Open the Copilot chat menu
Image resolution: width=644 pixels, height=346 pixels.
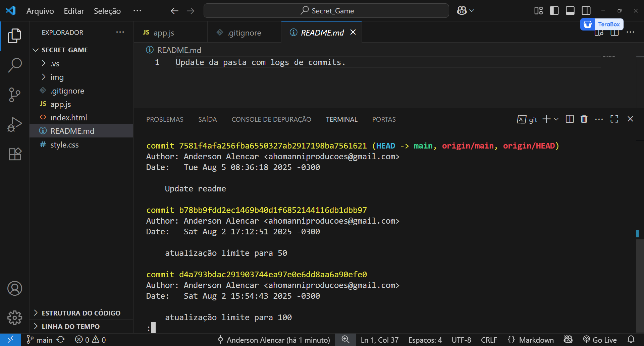point(465,11)
